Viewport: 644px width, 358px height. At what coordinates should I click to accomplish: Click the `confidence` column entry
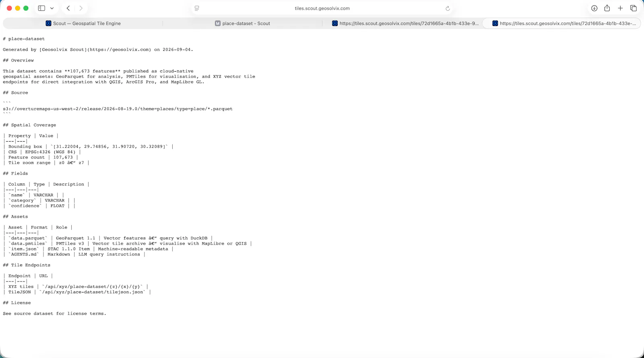coord(25,206)
